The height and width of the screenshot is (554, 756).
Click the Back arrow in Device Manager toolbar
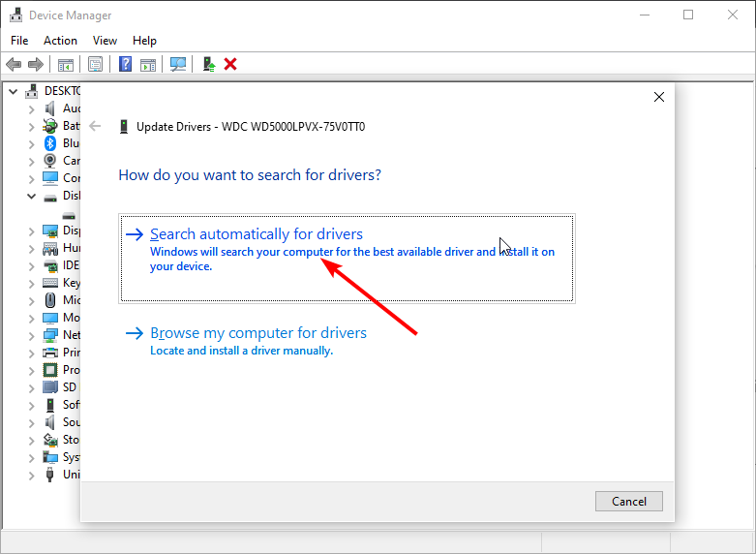tap(14, 64)
